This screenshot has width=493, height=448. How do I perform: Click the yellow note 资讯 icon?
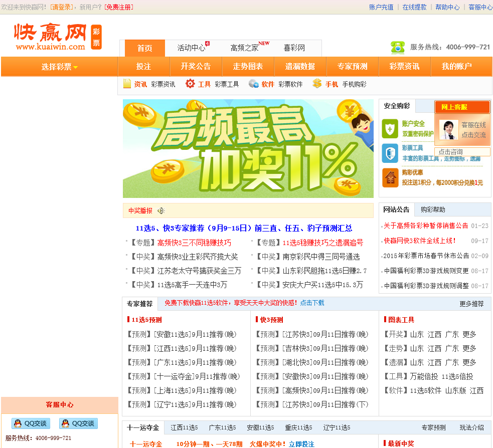[127, 84]
